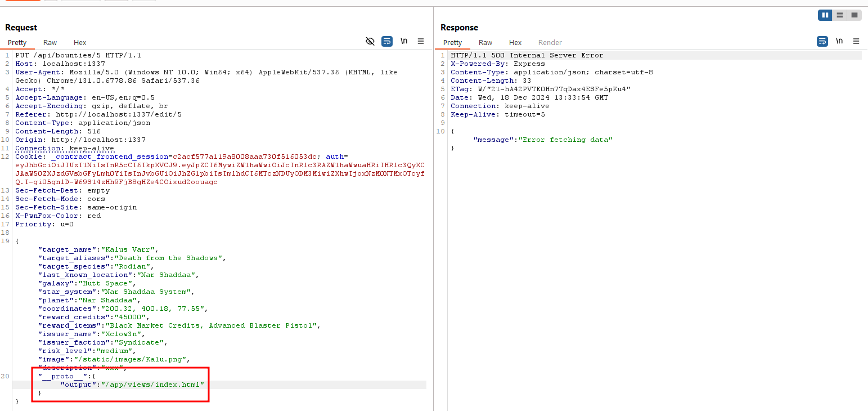
Task: Click the "galaxy":"Hutt Space" JSON line
Action: coord(87,283)
